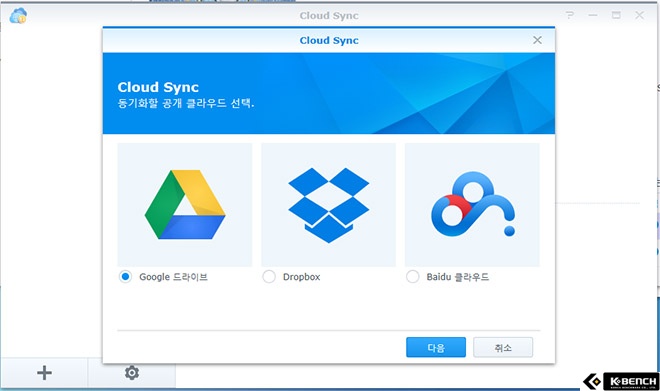Screen dimensions: 660x391
Task: Maximize the main Cloud Sync window
Action: click(616, 15)
